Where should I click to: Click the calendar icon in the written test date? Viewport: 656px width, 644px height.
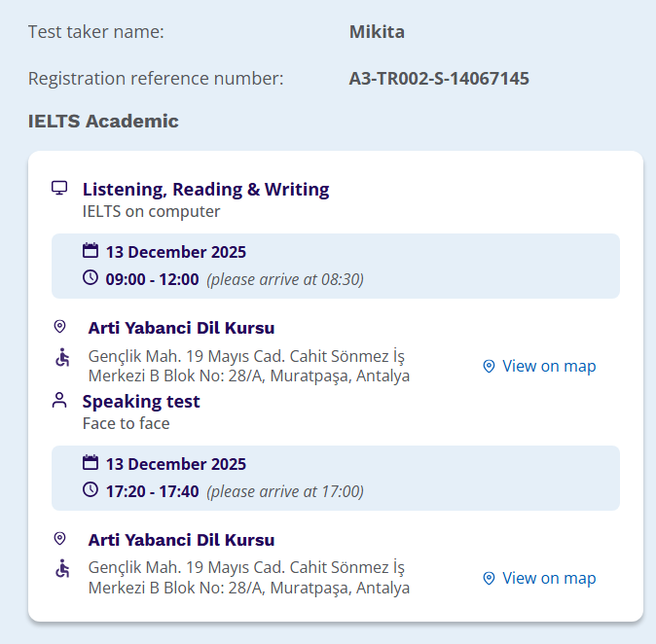[91, 251]
